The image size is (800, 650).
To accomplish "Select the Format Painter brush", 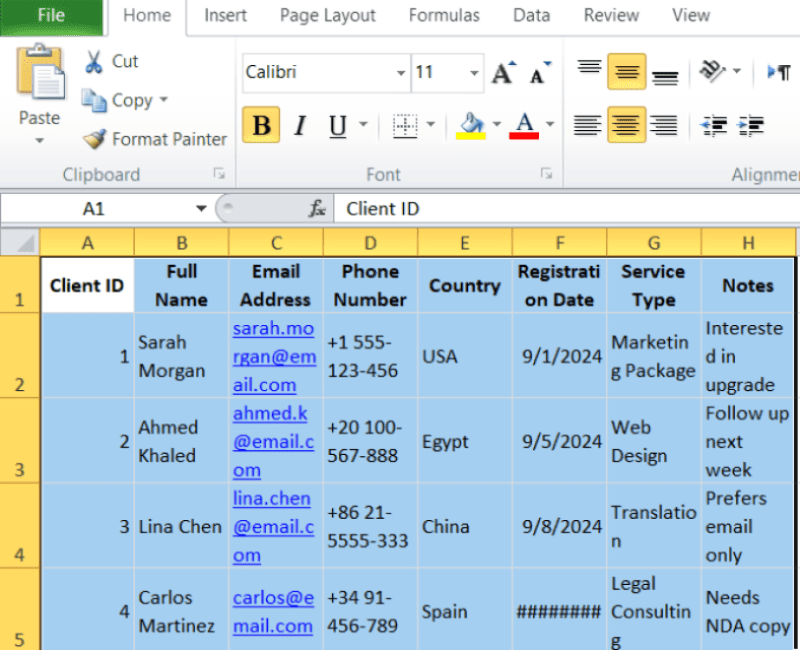I will (x=95, y=139).
